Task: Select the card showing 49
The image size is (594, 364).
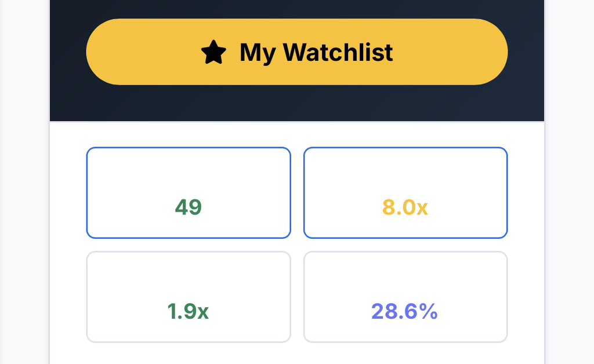Action: 189,192
